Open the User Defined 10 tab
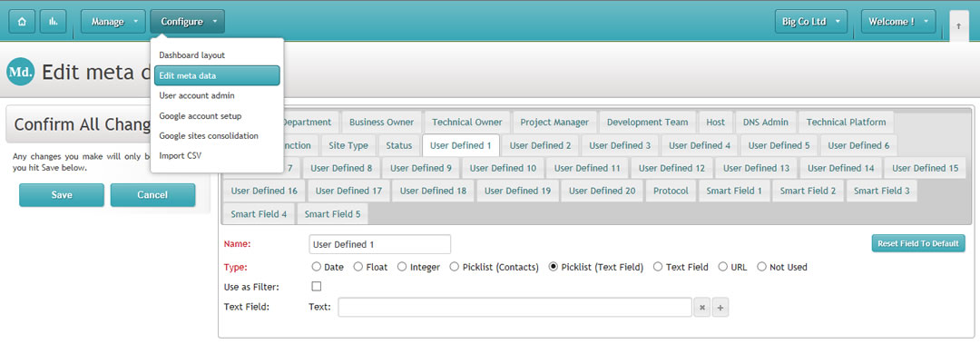The width and height of the screenshot is (980, 344). 503,168
